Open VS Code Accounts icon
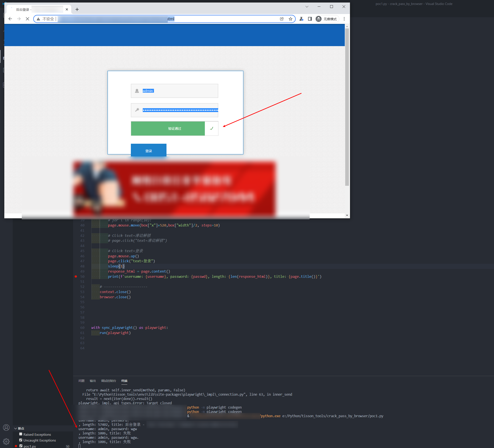The image size is (494, 448). [x=6, y=428]
